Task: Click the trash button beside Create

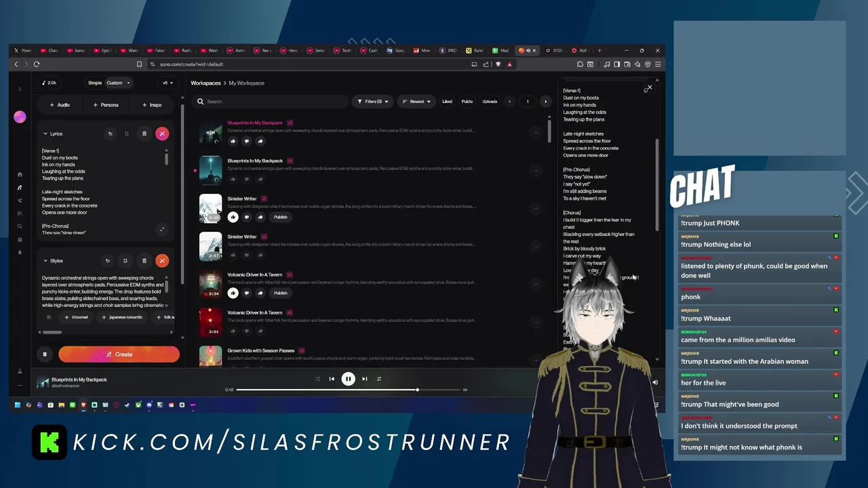Action: tap(45, 354)
